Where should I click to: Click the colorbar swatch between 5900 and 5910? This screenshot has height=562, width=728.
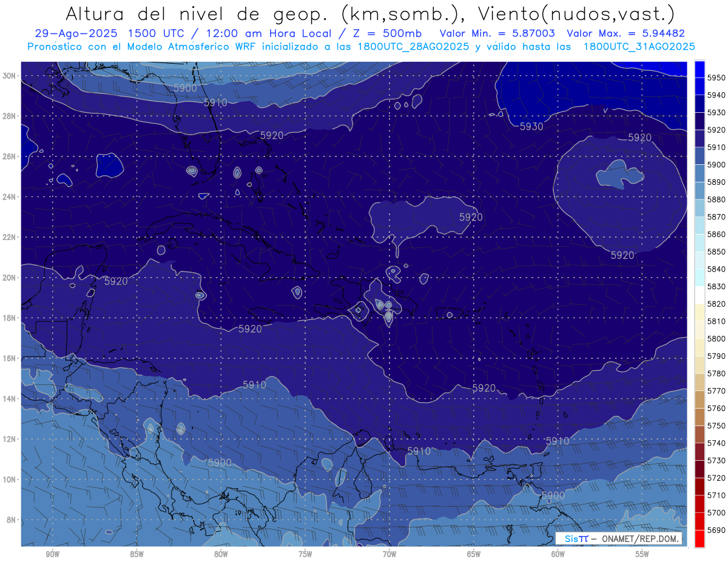pyautogui.click(x=699, y=155)
